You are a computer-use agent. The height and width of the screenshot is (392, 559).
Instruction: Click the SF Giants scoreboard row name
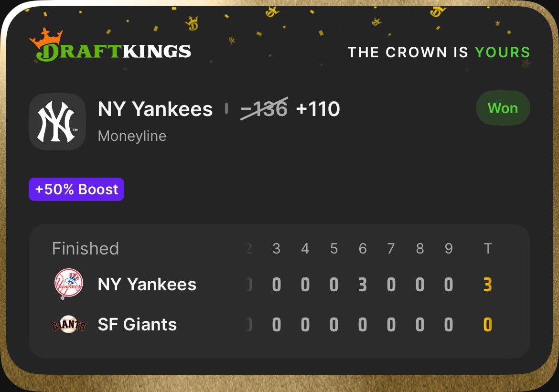click(x=137, y=325)
